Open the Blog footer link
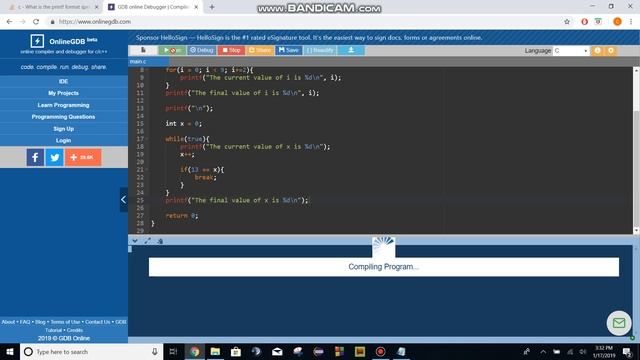 pyautogui.click(x=40, y=322)
